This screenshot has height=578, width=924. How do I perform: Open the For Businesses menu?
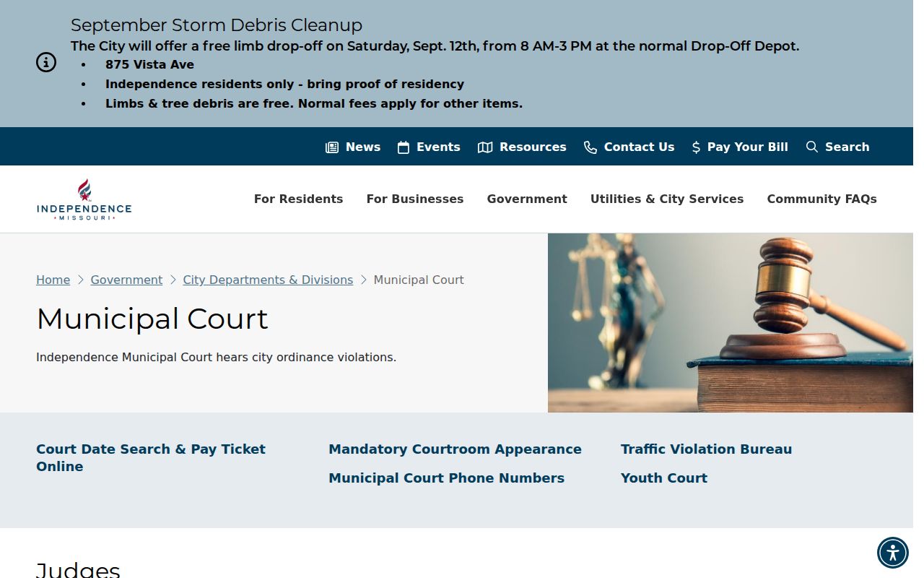pyautogui.click(x=415, y=199)
